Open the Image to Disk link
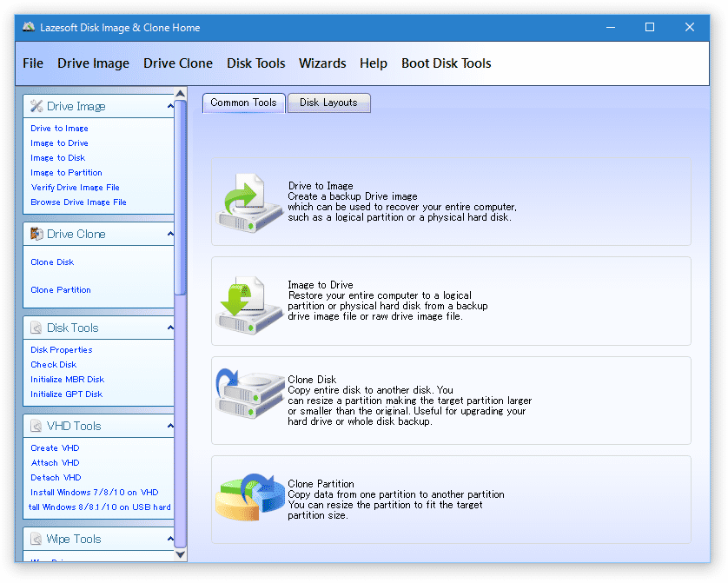The image size is (728, 583). (58, 158)
